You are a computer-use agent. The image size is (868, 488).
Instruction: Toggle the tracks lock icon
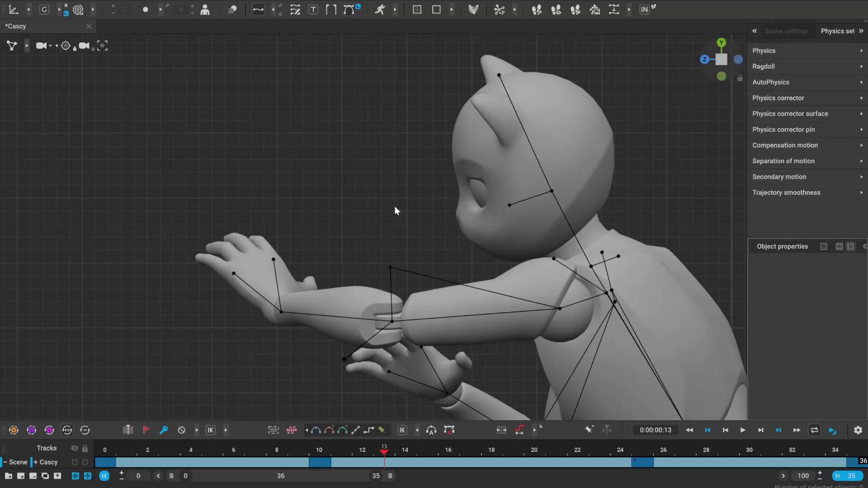tap(85, 448)
